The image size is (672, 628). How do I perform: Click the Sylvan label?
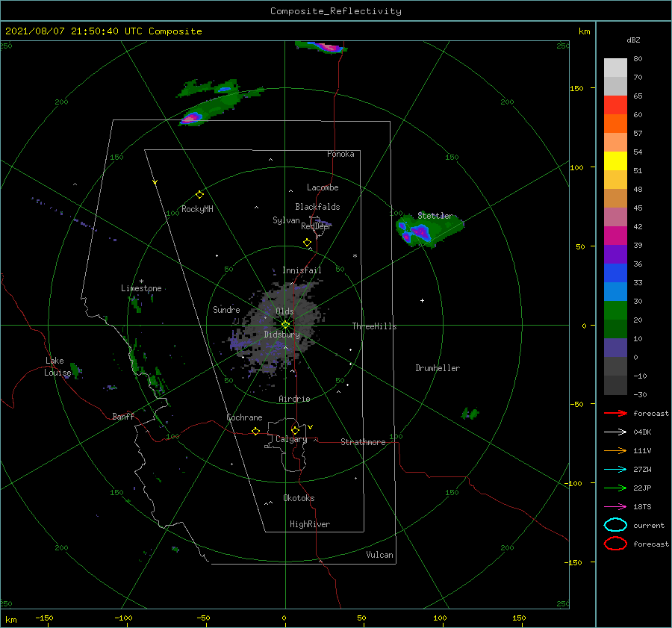pos(286,220)
